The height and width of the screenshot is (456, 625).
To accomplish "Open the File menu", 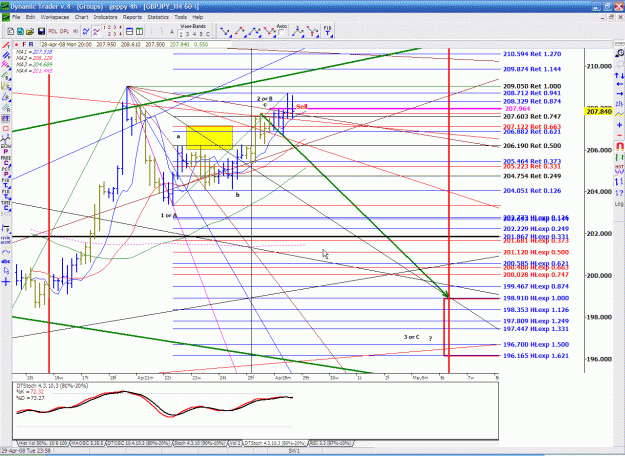I will coord(16,17).
